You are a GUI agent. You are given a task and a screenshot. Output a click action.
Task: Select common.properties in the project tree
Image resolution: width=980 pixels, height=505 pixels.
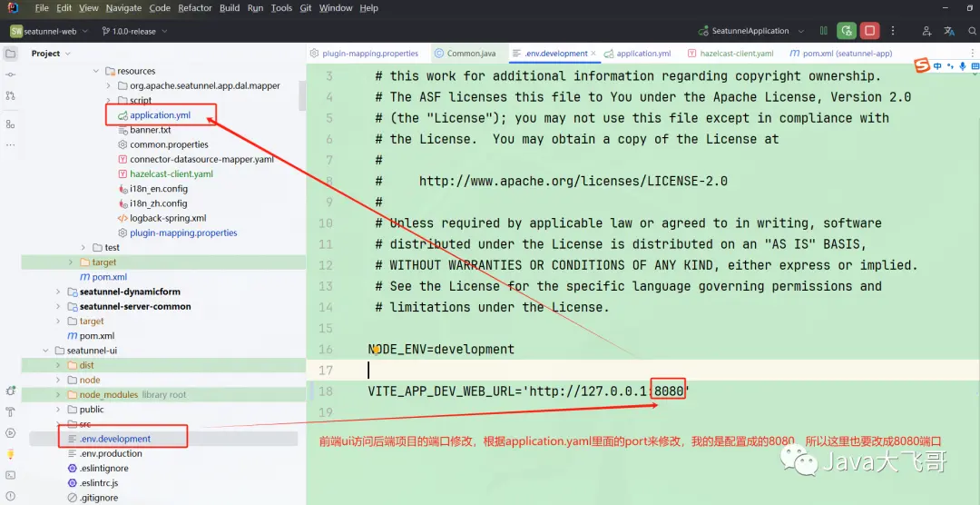tap(169, 144)
